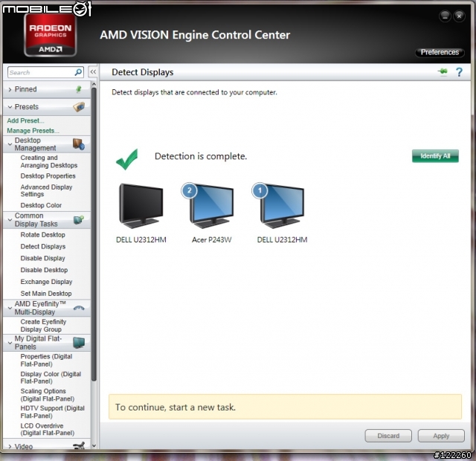Open Set Main Desktop task
Image resolution: width=476 pixels, height=461 pixels.
click(46, 294)
